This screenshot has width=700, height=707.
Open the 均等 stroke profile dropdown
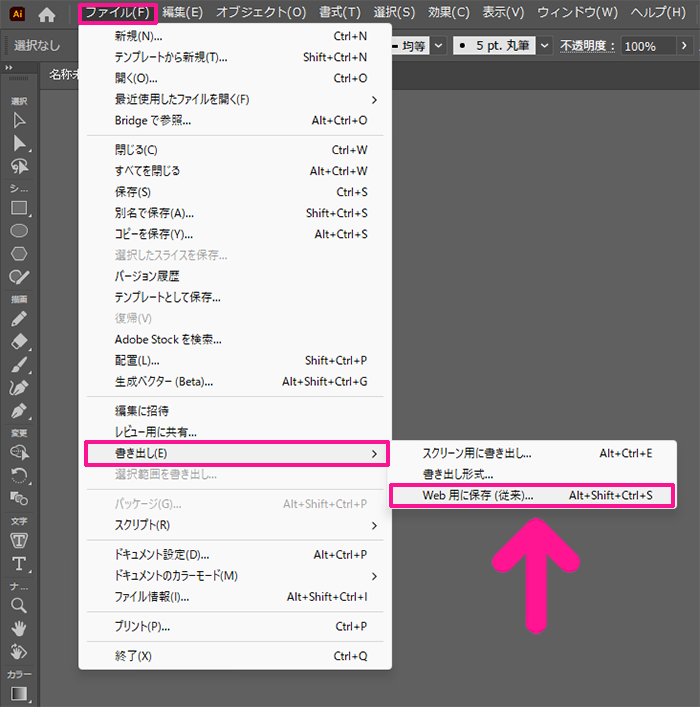[438, 46]
